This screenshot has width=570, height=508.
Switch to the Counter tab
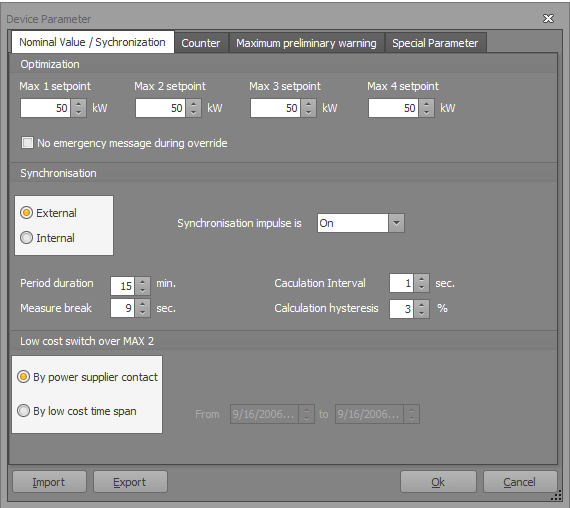201,43
